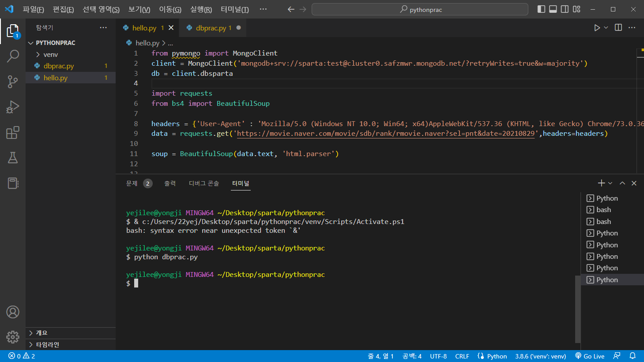
Task: Go back with the left arrow
Action: pyautogui.click(x=291, y=9)
